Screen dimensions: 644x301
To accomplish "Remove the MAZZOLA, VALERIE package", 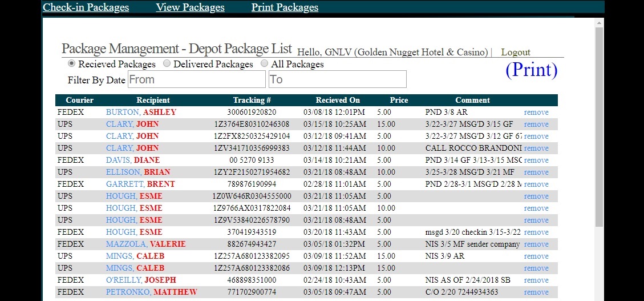I will [x=536, y=244].
